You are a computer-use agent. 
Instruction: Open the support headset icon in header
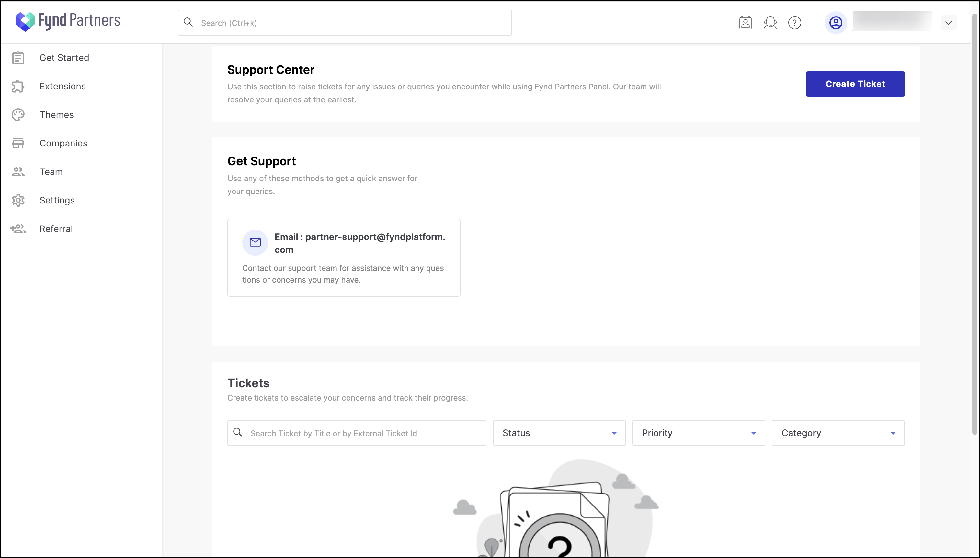tap(770, 23)
